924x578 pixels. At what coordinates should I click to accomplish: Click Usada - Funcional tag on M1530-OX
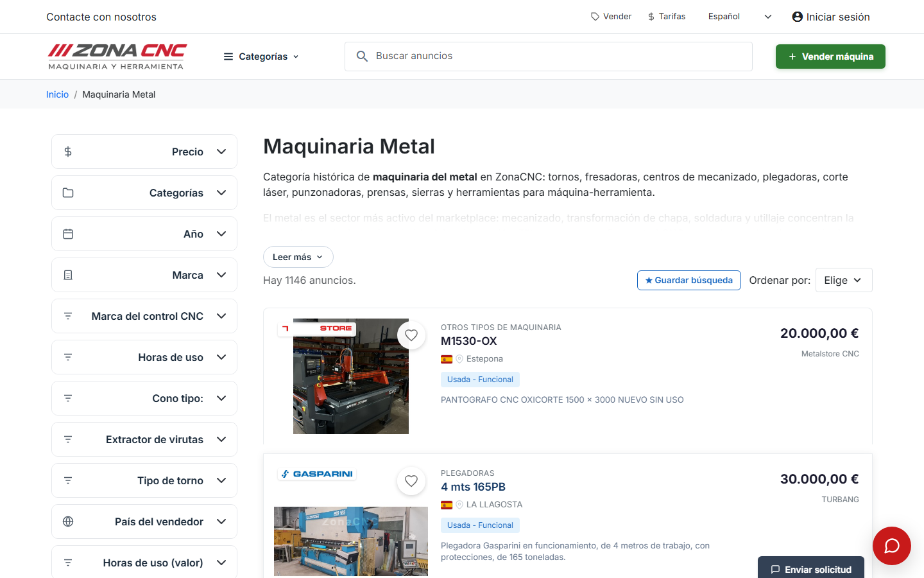[x=480, y=380]
